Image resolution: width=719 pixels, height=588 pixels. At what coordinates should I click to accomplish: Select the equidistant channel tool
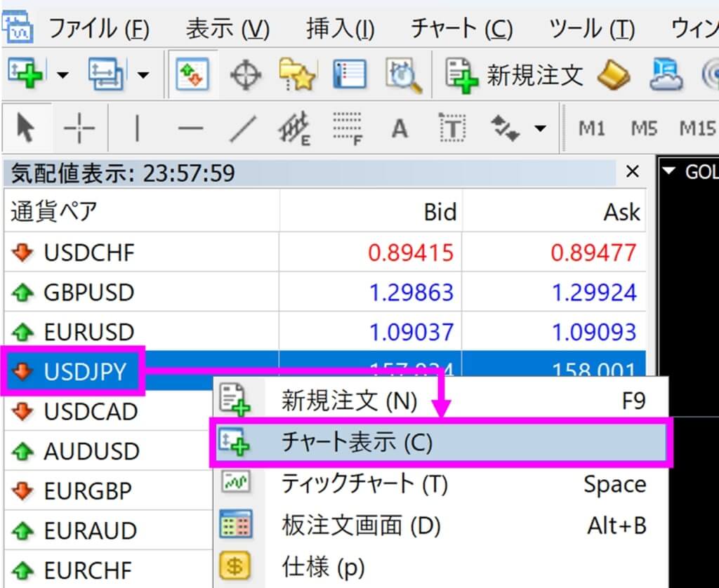pyautogui.click(x=294, y=128)
